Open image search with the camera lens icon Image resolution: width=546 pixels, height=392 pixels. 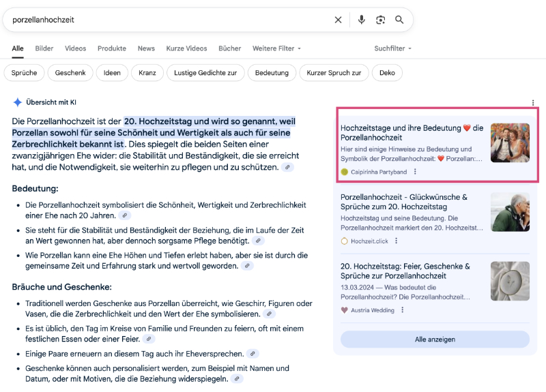pyautogui.click(x=381, y=20)
